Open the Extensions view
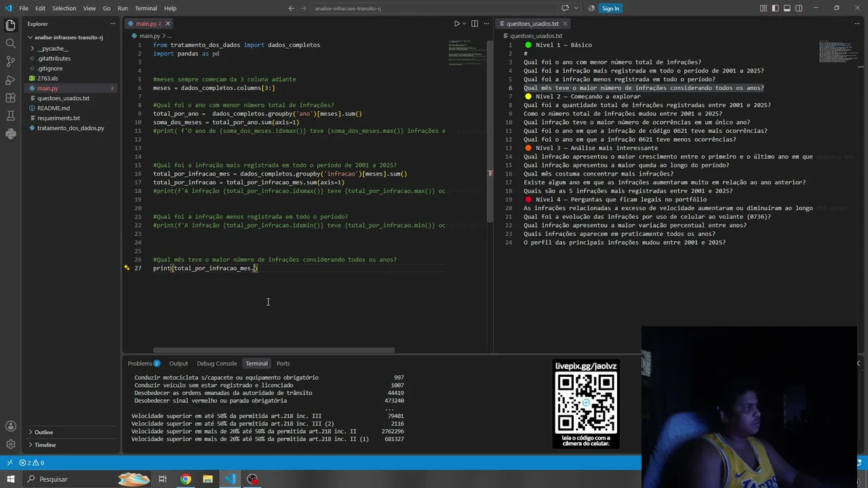The height and width of the screenshot is (488, 868). coord(10,98)
